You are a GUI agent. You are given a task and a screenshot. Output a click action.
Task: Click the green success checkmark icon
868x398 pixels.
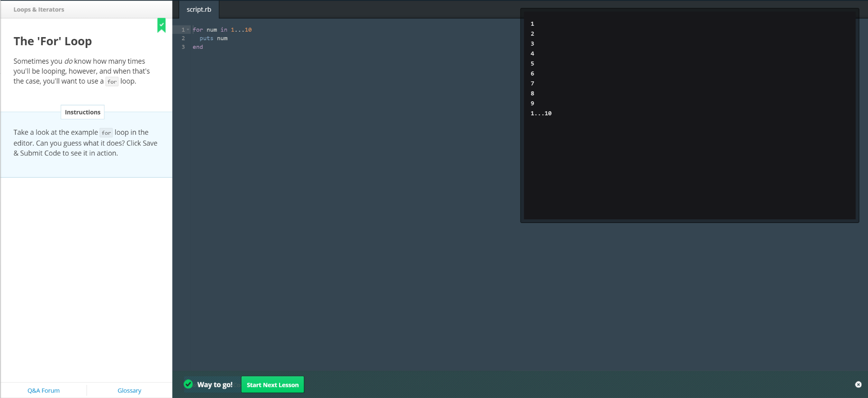pyautogui.click(x=188, y=384)
